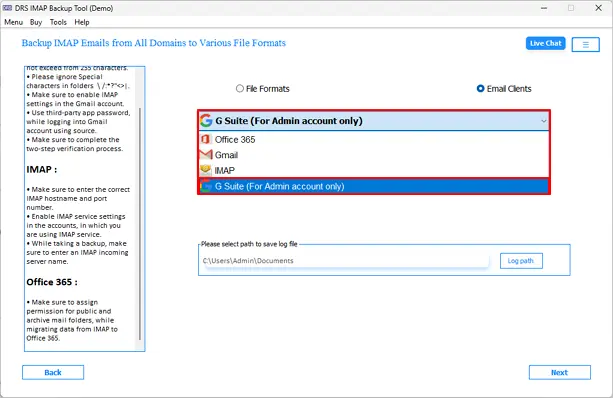Screen dimensions: 613x398
Task: Click 'Please select path to save log file' label
Action: (249, 244)
